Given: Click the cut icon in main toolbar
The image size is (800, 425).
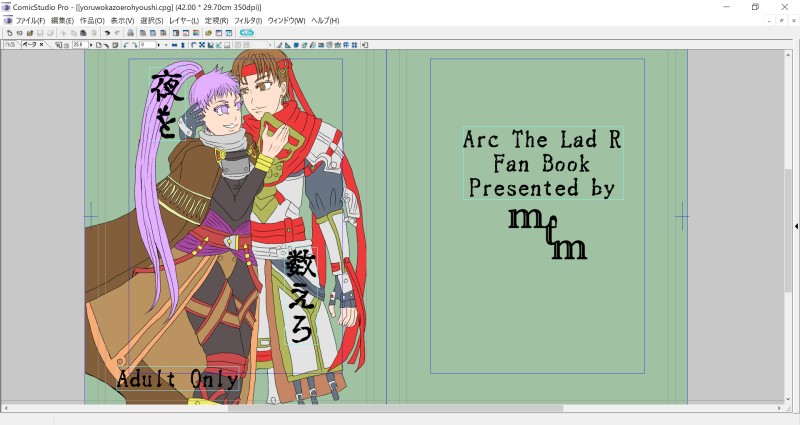Looking at the screenshot, I should 63,33.
